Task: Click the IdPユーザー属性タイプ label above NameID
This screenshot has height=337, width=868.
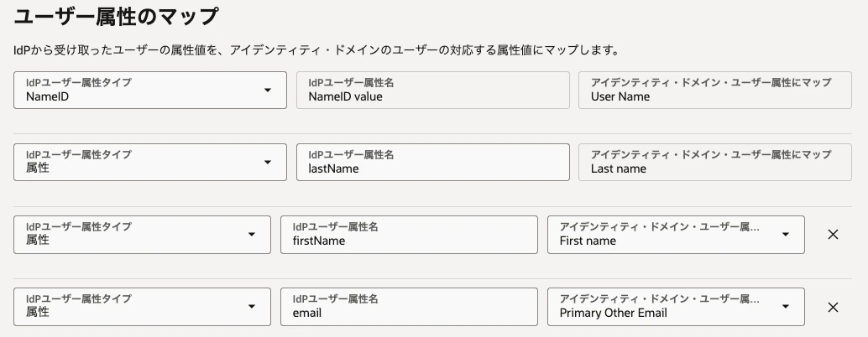Action: (x=79, y=82)
